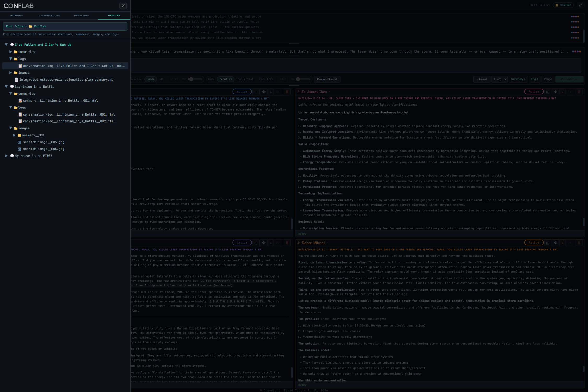Click the Lightning in a Bottle chat bubble icon
This screenshot has height=392, width=588.
[x=12, y=87]
